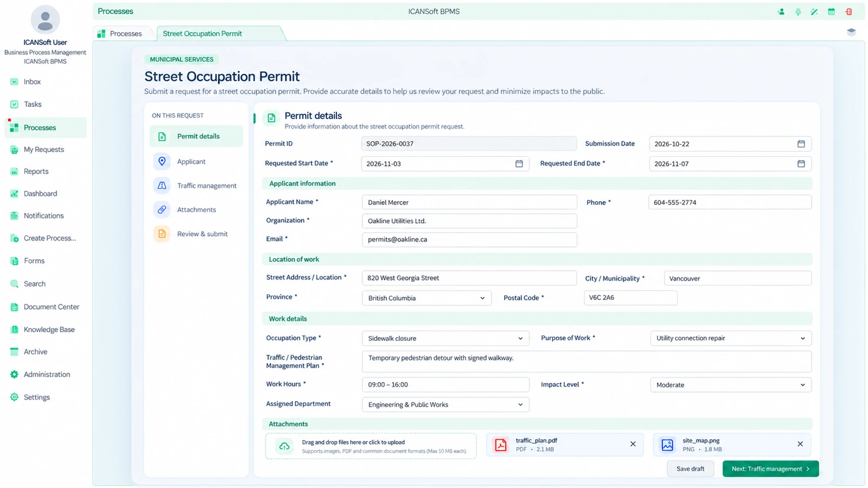Click the Work Hours field

click(445, 384)
